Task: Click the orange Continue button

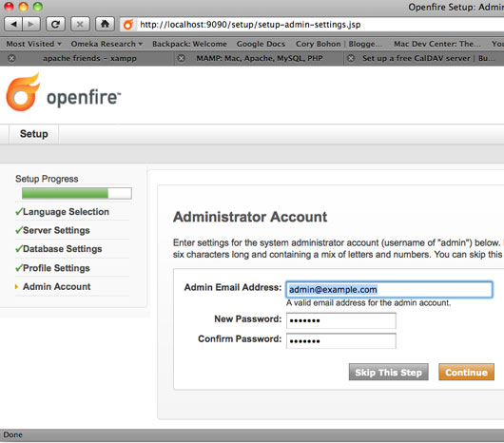Action: (466, 372)
